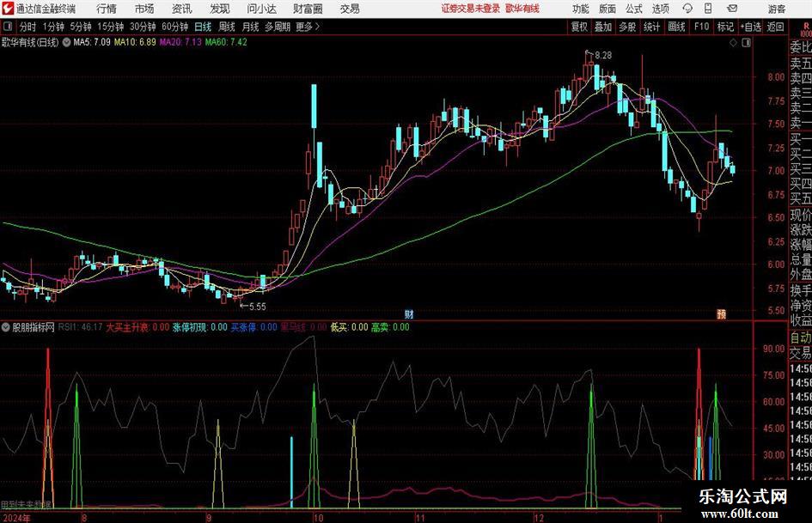Expand the 股朋指标网 indicator dropdown
The width and height of the screenshot is (812, 523).
(5, 327)
